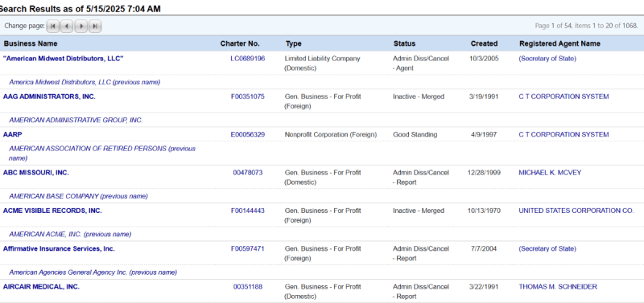Click charter number 00351188
Viewport: 644px width, 303px height.
click(x=248, y=287)
